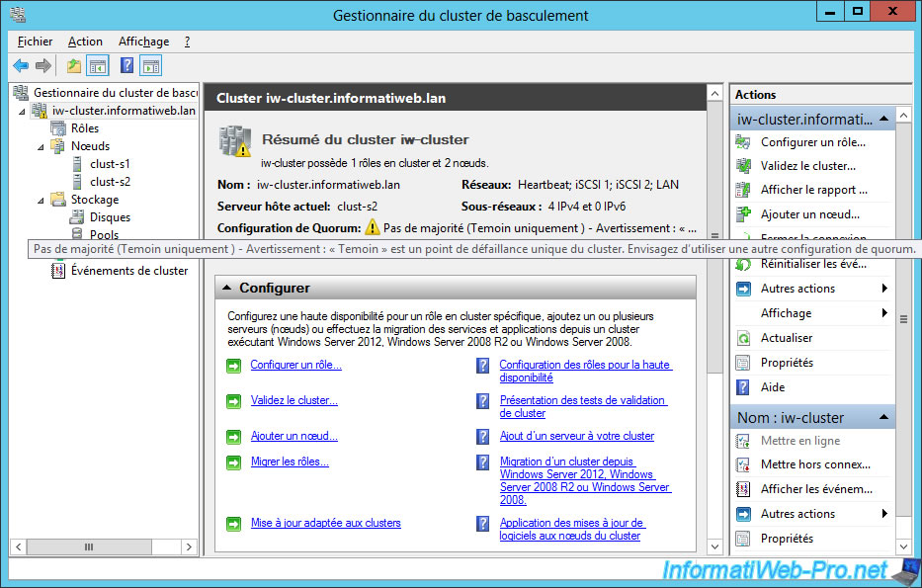
Task: Open Présentation des tests de validation link
Action: pos(583,407)
